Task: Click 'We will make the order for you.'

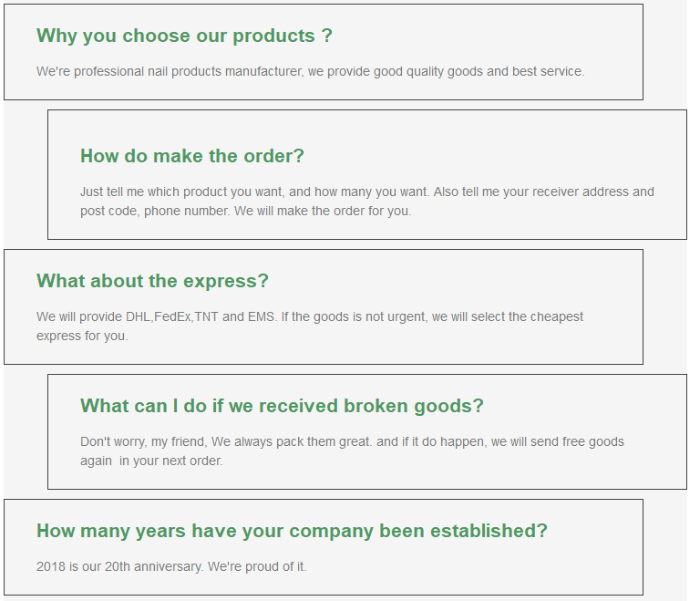Action: [323, 211]
